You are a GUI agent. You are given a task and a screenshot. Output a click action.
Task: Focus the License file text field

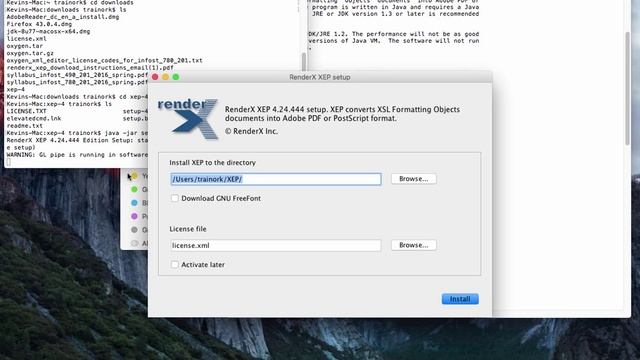[276, 245]
